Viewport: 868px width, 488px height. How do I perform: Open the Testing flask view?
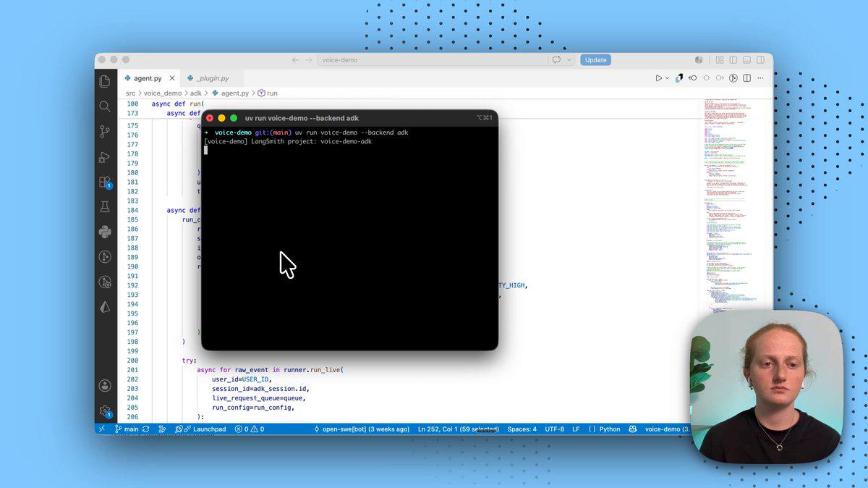pos(105,207)
